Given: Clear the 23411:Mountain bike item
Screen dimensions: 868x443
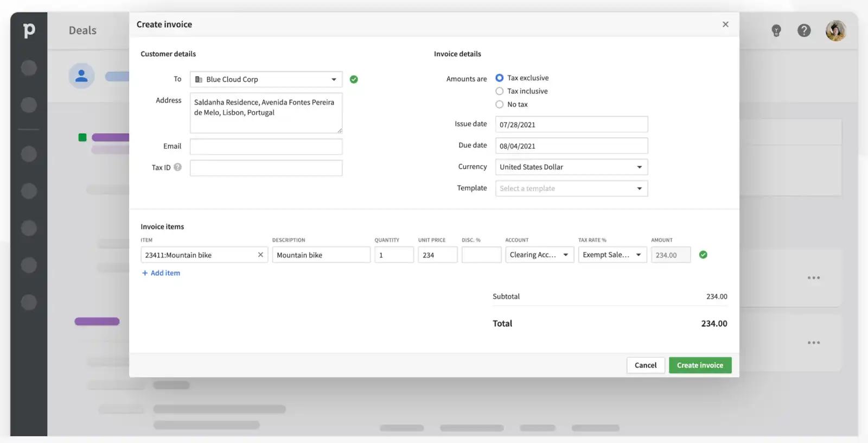Looking at the screenshot, I should click(x=260, y=255).
